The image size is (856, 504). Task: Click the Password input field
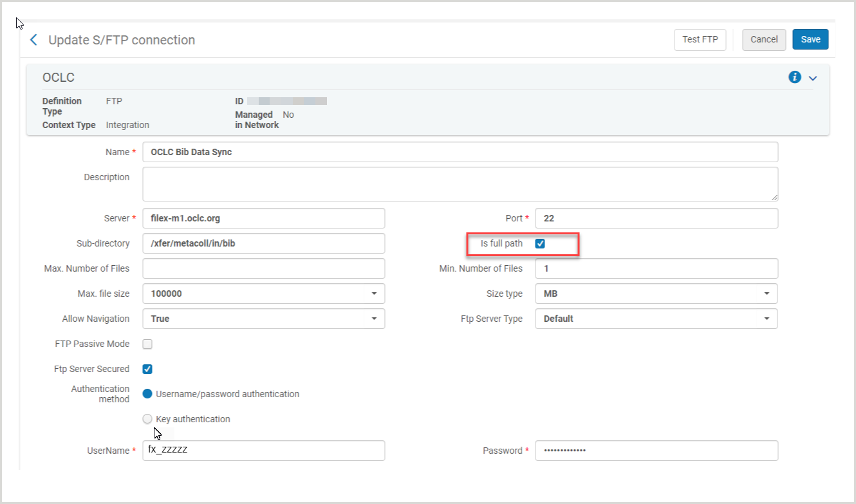(656, 451)
